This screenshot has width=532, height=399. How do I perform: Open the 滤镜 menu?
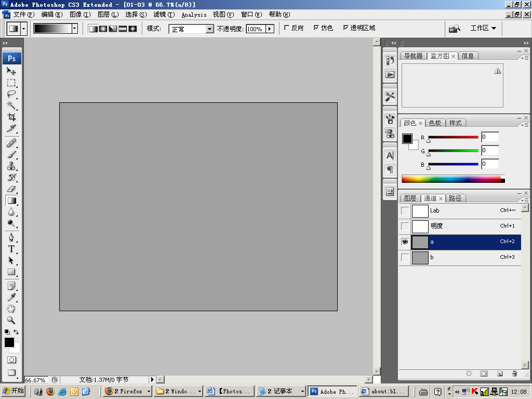pos(164,15)
